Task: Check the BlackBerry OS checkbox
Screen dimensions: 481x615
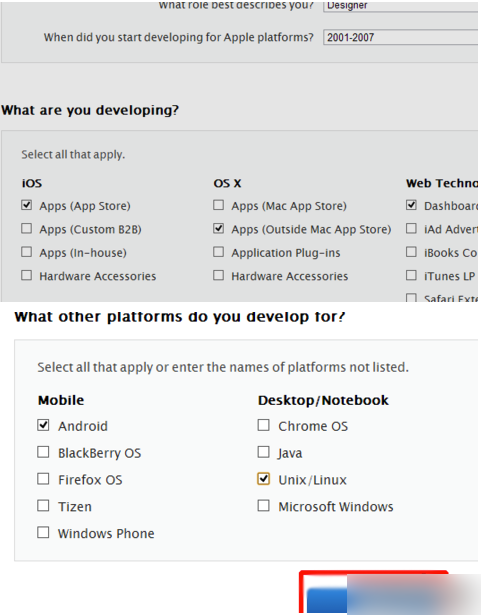Action: [43, 452]
